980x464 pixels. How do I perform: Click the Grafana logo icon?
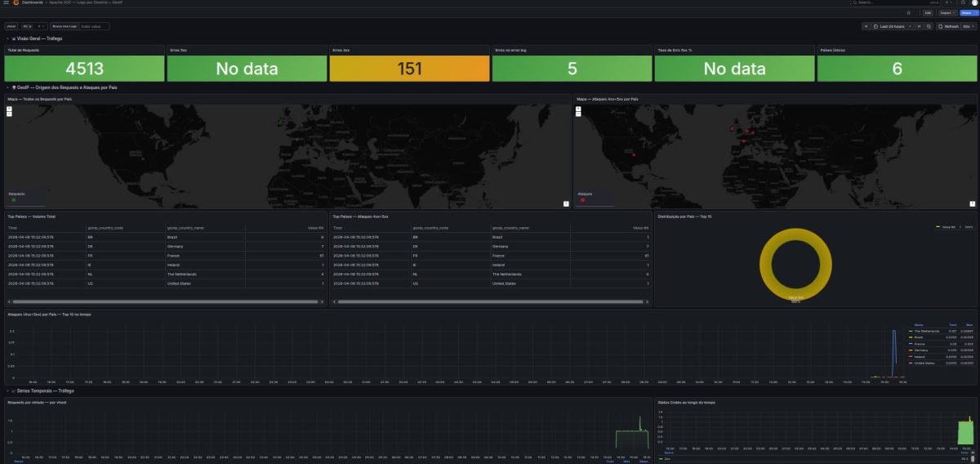coord(16,2)
